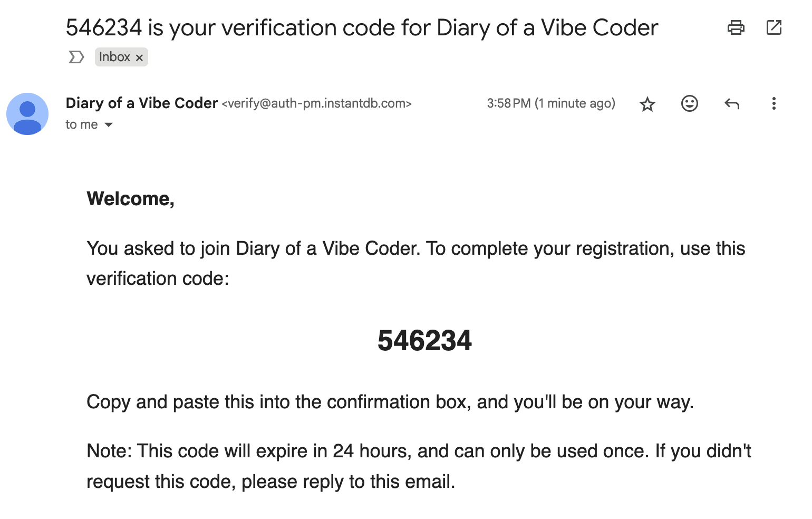Click the Inbox label chip
Viewport: 812px width, 519px height.
point(114,57)
